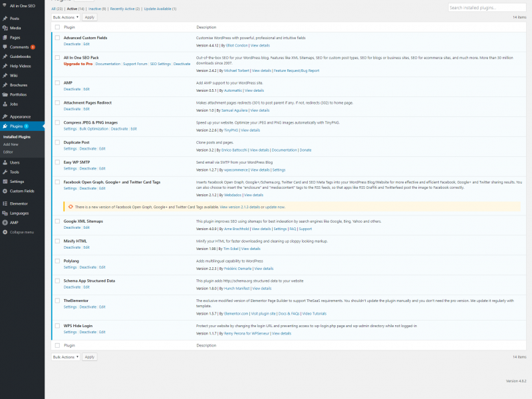Toggle the select-all checkbox in header
The image size is (532, 399).
point(57,27)
